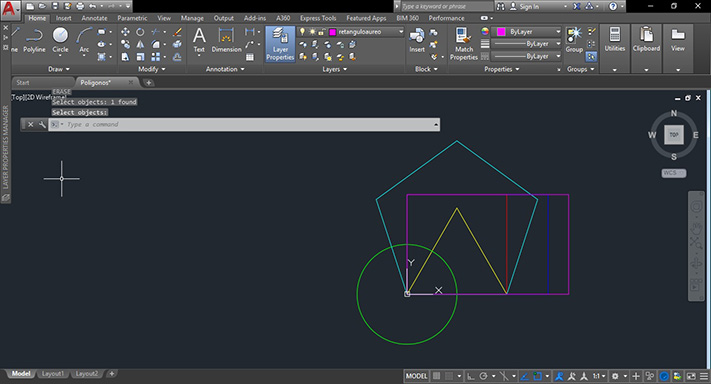Choose the Erase tool in Modify panel
The width and height of the screenshot is (711, 384).
[177, 32]
